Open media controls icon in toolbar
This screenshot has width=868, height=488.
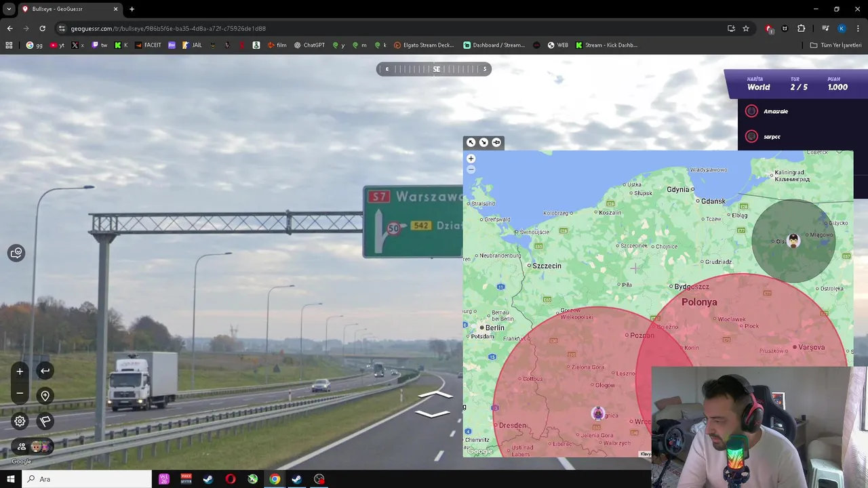pos(825,28)
